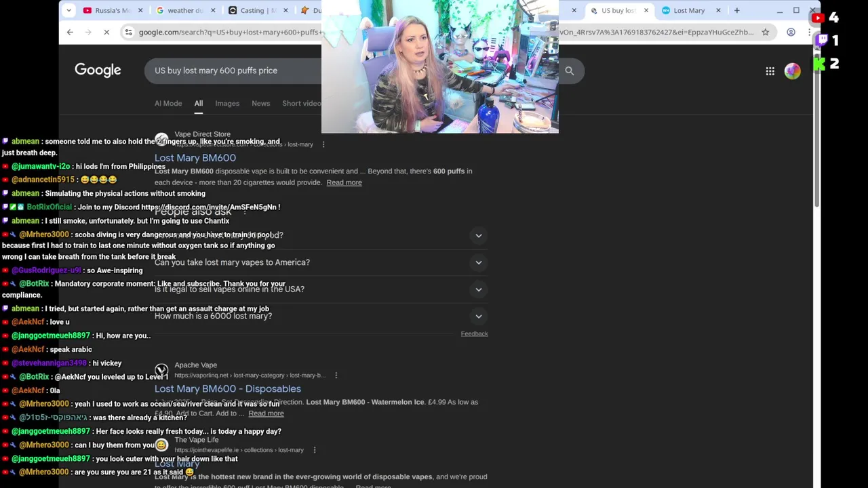Open Lost Mary BM600 - Disposables result
The image size is (868, 488).
[228, 389]
